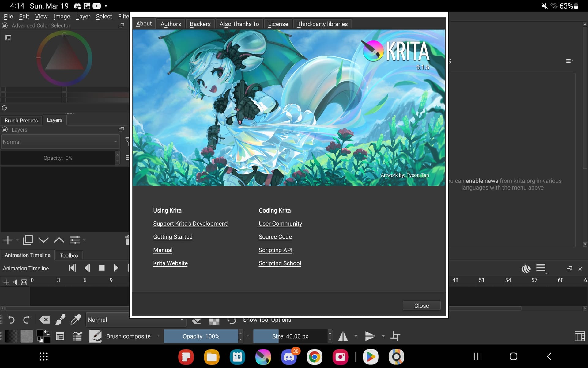Open the File menu
588x368 pixels.
pos(8,17)
